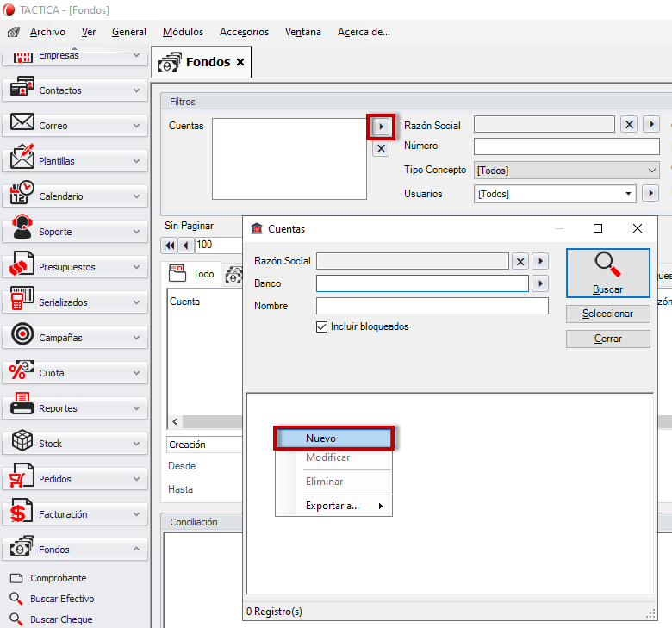Open Usuarios picker arrow button
This screenshot has width=672, height=628.
pos(650,193)
